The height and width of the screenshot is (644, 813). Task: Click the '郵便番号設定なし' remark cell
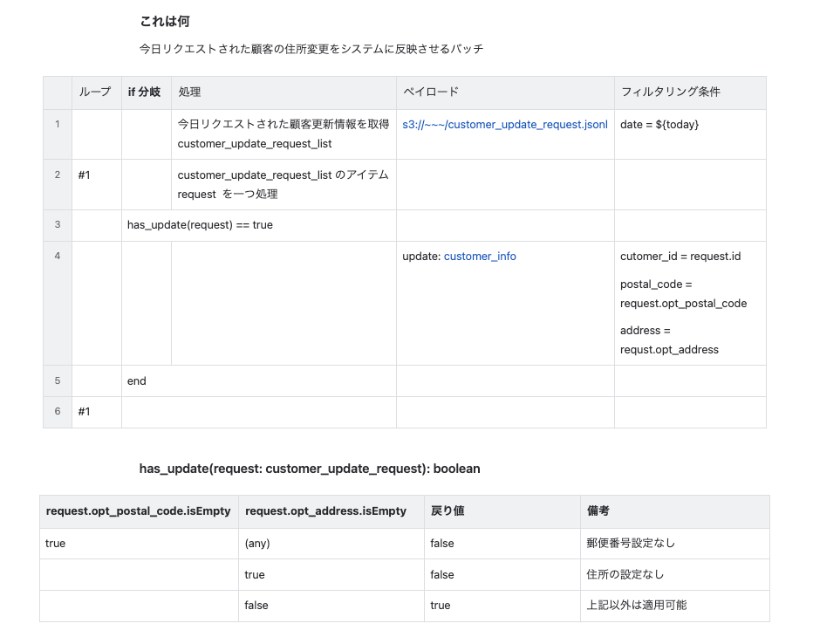click(x=675, y=544)
